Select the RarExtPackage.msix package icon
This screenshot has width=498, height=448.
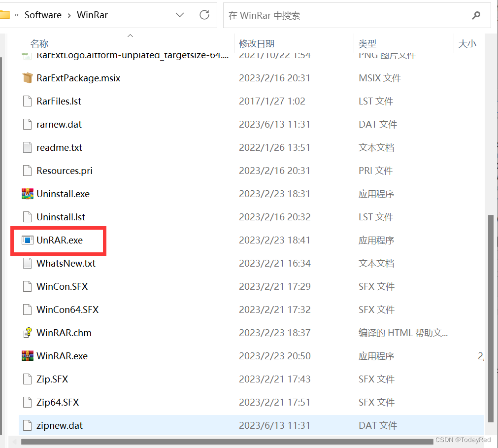pos(28,78)
